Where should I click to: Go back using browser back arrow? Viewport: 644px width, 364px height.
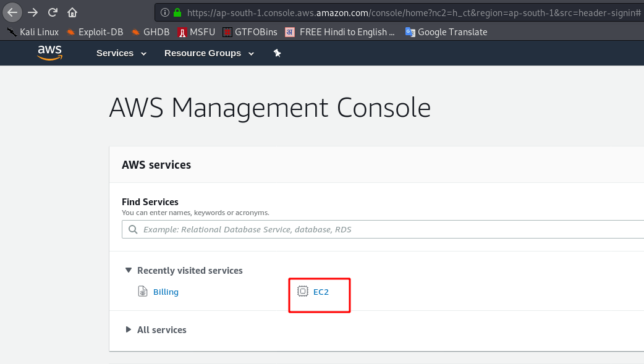pos(12,12)
